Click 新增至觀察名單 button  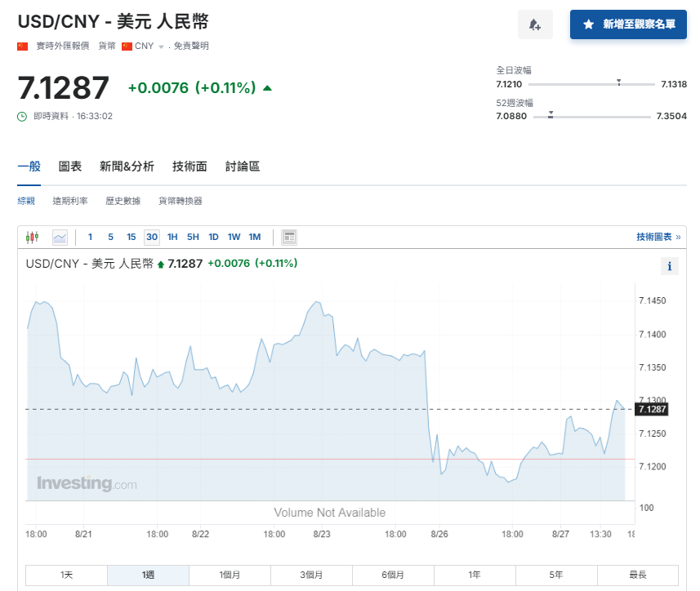(x=628, y=24)
